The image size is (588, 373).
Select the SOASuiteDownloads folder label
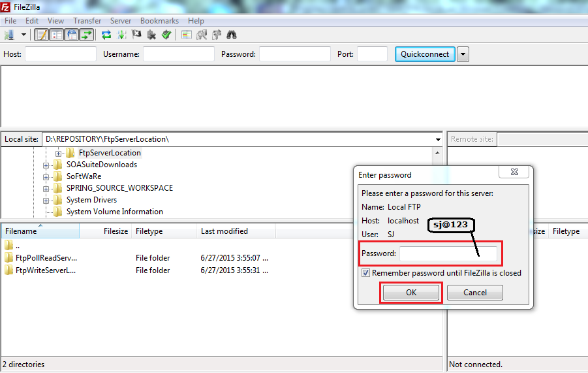[102, 165]
